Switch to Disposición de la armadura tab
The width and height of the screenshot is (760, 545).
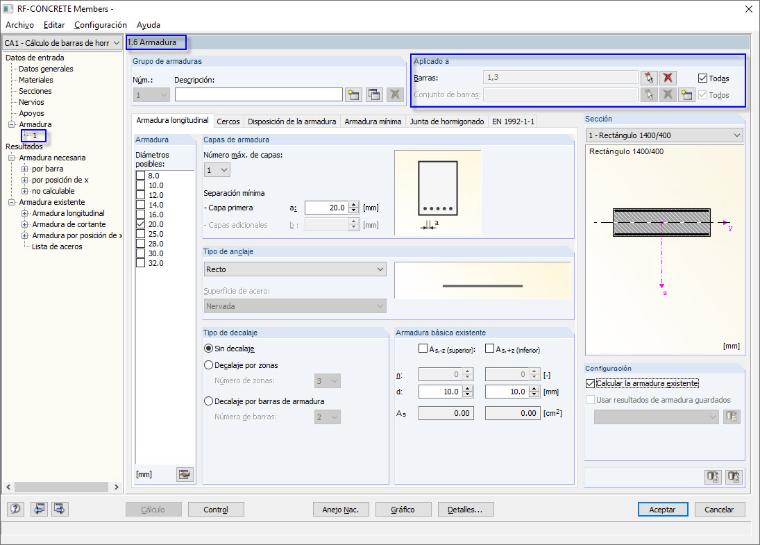[x=292, y=121]
